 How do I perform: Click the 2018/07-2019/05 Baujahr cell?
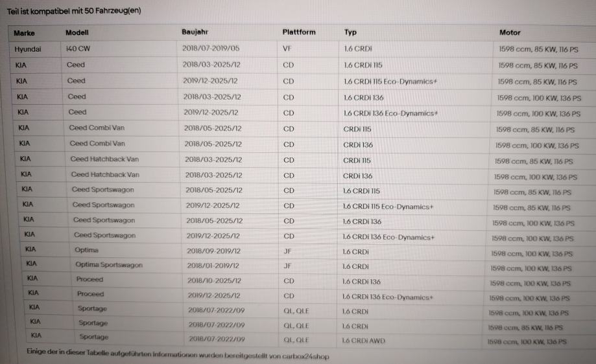pos(211,49)
